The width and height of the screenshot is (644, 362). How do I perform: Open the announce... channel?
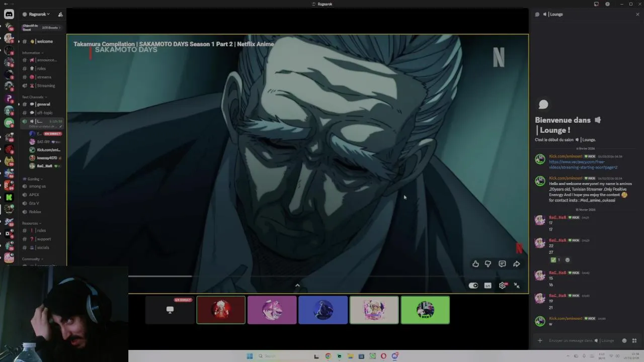[42, 60]
